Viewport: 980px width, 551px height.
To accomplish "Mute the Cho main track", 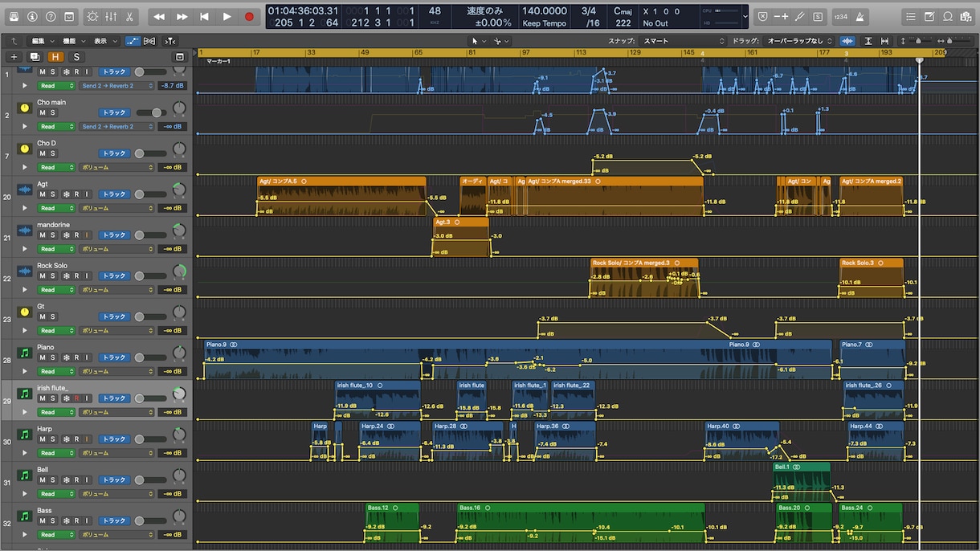I will (43, 112).
